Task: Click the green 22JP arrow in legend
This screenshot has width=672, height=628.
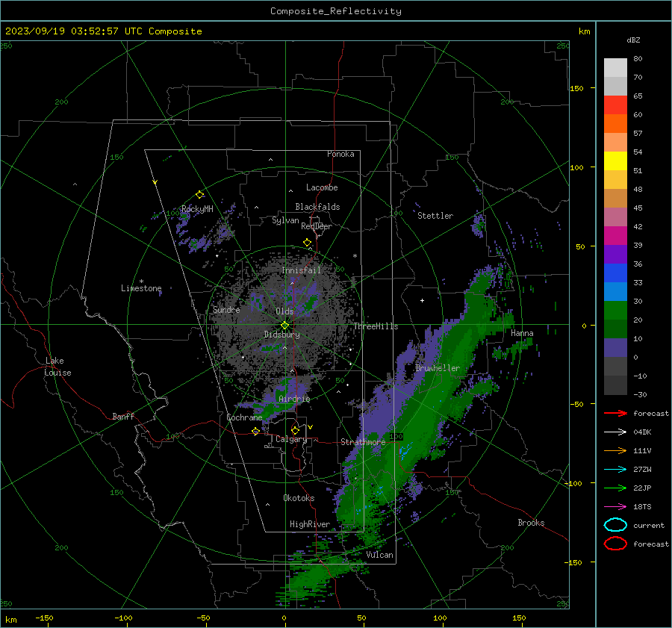Action: point(615,488)
